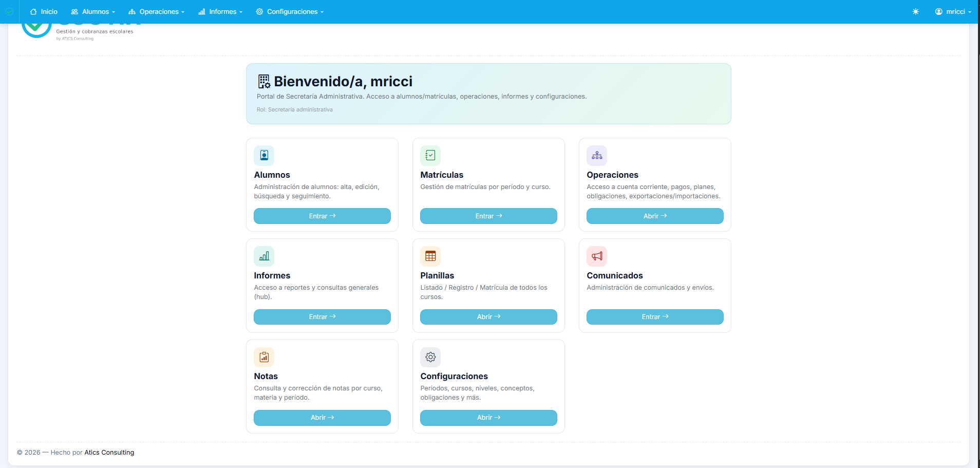Expand the Alumnos navbar dropdown
This screenshot has width=980, height=468.
tap(93, 11)
